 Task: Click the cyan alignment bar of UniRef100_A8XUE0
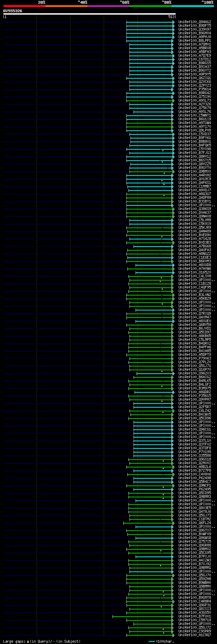155,321
